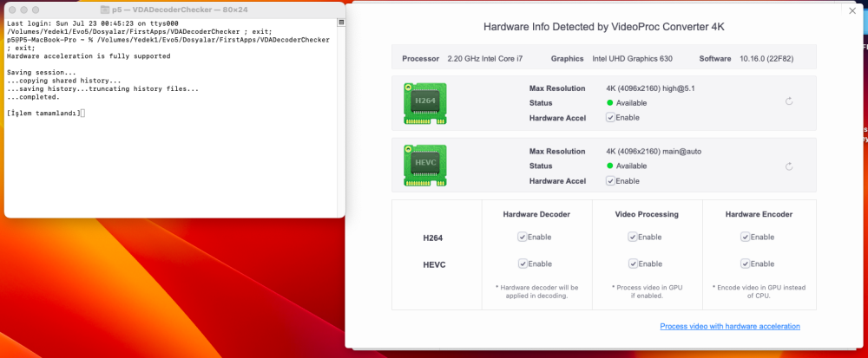Close the Hardware Info dialog
868x358 pixels.
click(852, 10)
